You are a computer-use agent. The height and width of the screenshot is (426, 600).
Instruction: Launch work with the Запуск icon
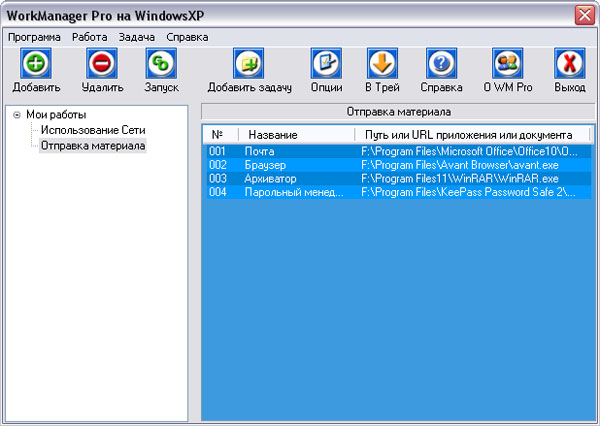point(161,63)
